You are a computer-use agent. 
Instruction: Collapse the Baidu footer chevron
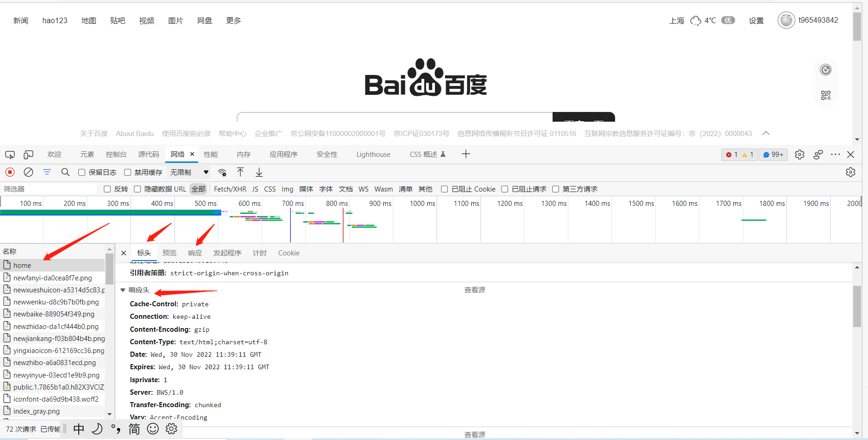point(766,133)
